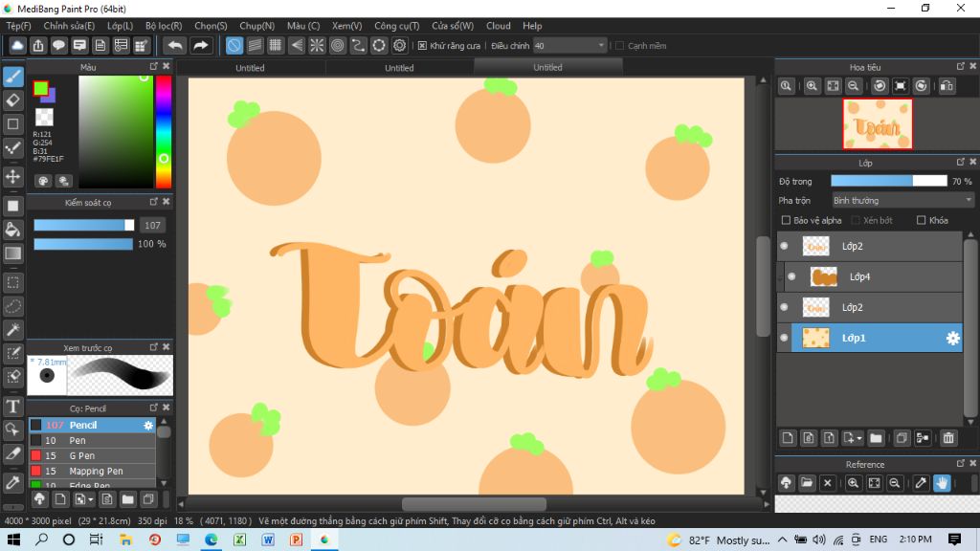Select the Lasso selection tool
The height and width of the screenshot is (551, 980).
[x=13, y=306]
